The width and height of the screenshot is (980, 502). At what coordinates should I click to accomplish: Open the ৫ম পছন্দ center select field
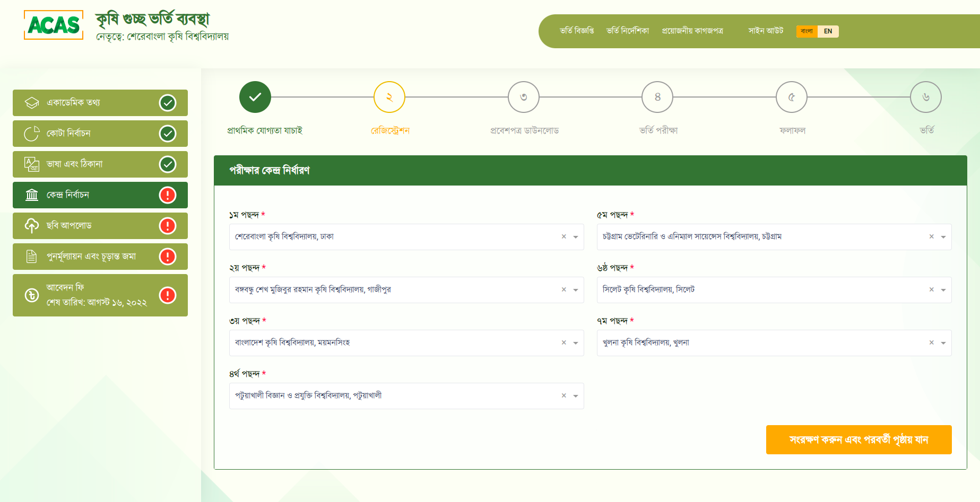tap(774, 237)
